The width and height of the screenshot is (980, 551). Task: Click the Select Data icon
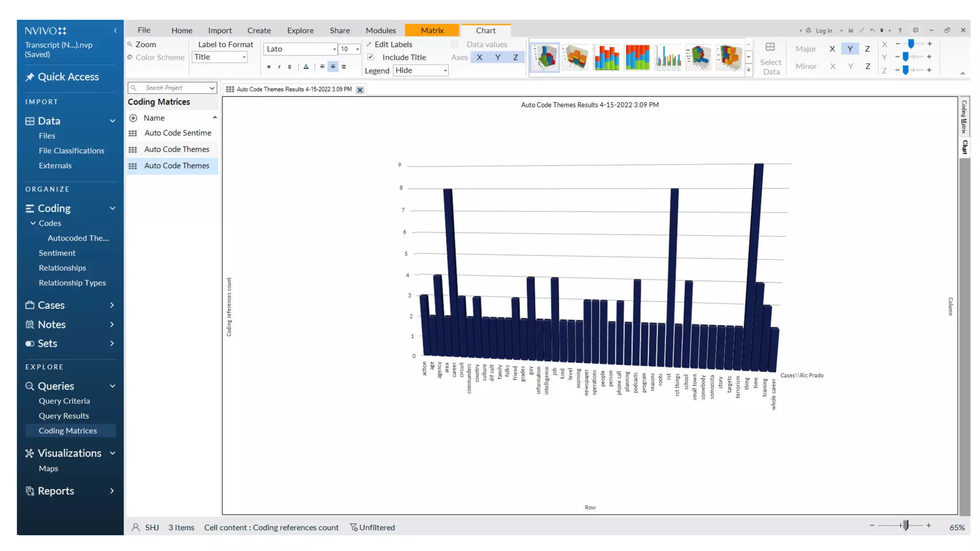pos(770,47)
